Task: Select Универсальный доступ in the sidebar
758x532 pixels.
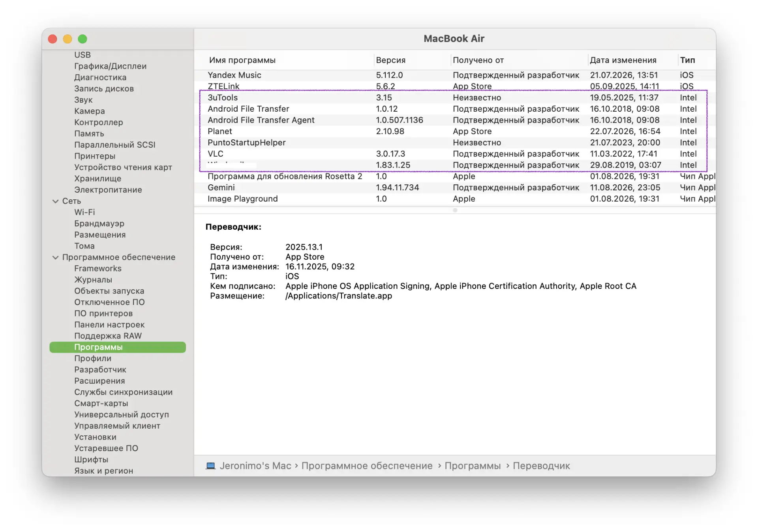Action: 122,415
